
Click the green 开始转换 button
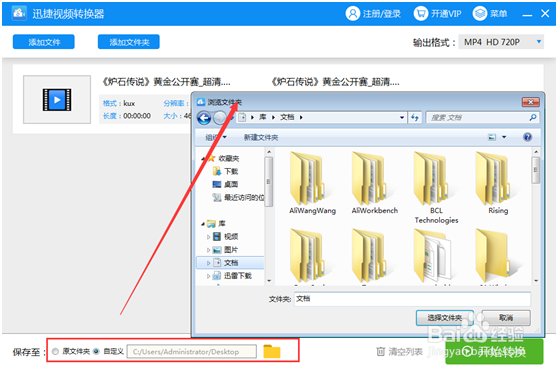pos(494,351)
